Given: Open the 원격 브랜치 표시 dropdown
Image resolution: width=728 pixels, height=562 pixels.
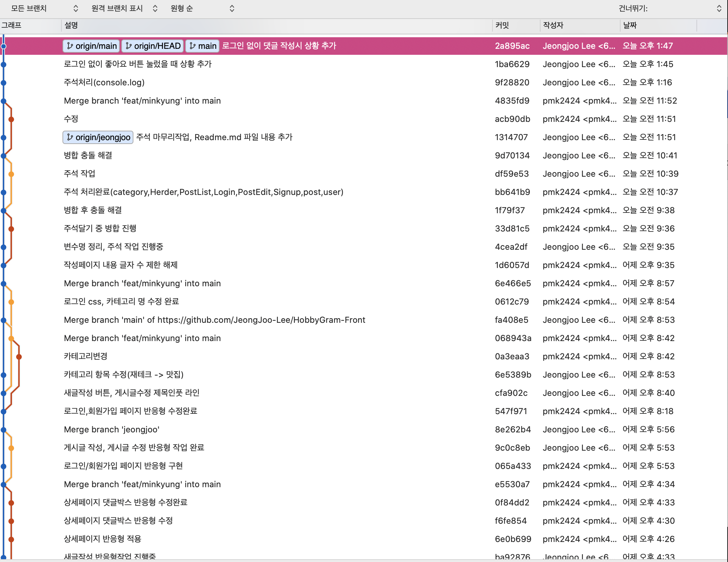Looking at the screenshot, I should click(124, 8).
